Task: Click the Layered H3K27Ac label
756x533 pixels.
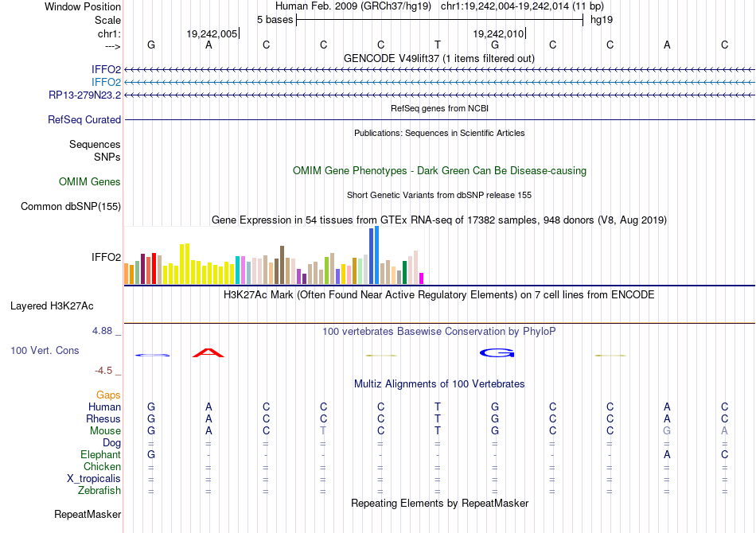Action: [52, 306]
